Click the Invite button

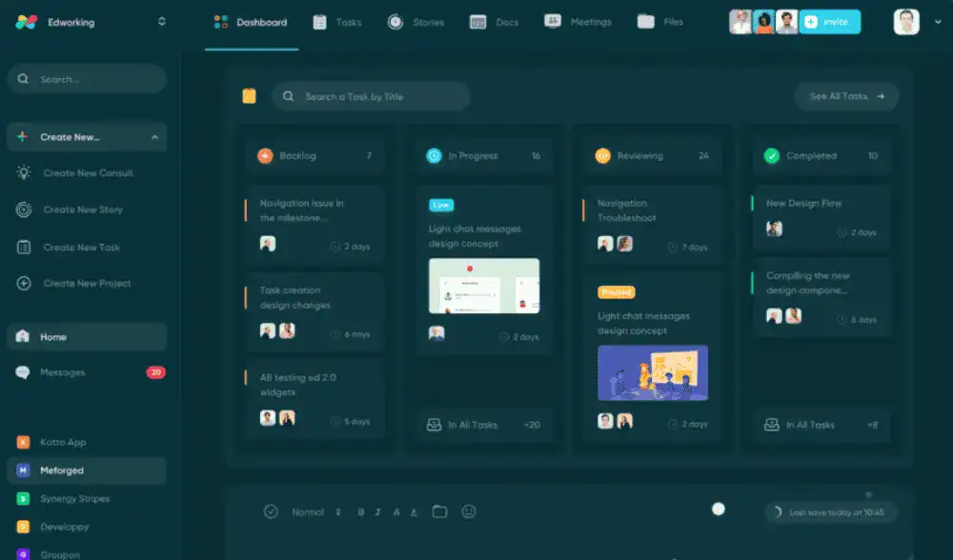(x=830, y=22)
